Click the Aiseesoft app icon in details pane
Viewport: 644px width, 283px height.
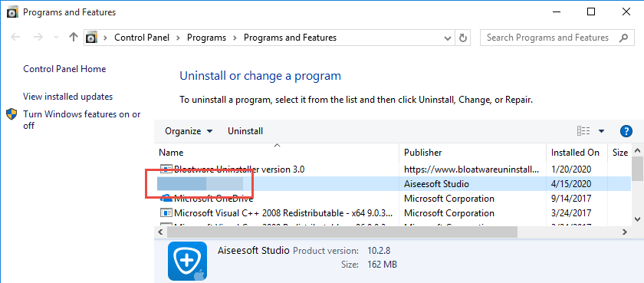pyautogui.click(x=187, y=261)
